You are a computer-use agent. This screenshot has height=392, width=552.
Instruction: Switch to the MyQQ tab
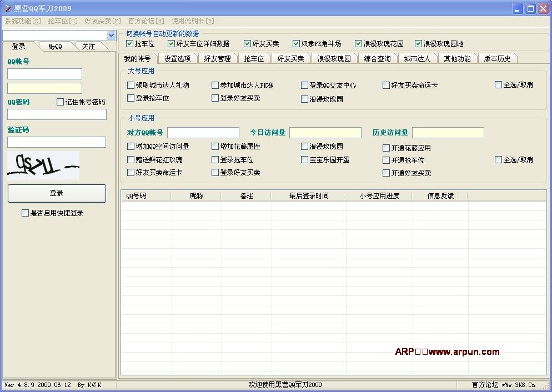[x=55, y=47]
